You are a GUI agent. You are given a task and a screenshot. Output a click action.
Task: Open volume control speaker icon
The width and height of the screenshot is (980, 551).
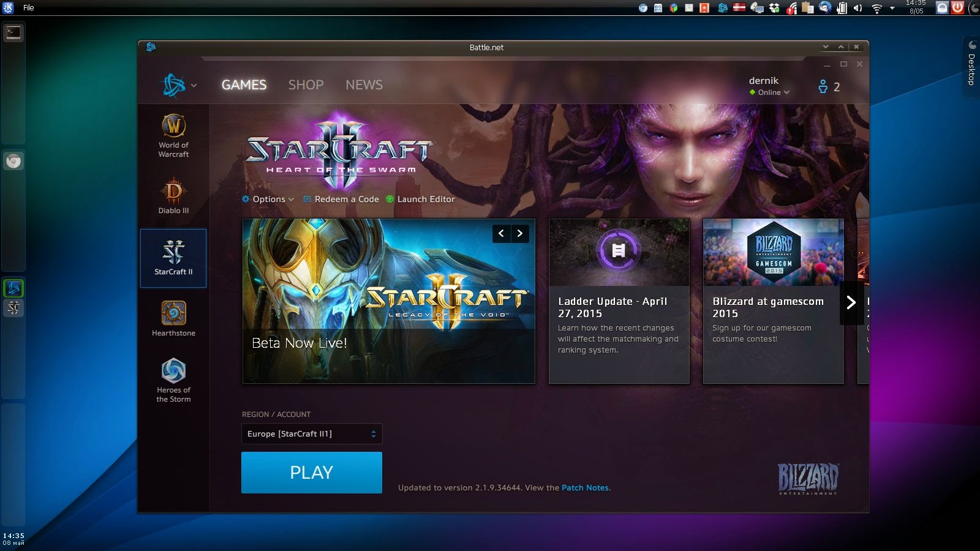click(x=858, y=8)
